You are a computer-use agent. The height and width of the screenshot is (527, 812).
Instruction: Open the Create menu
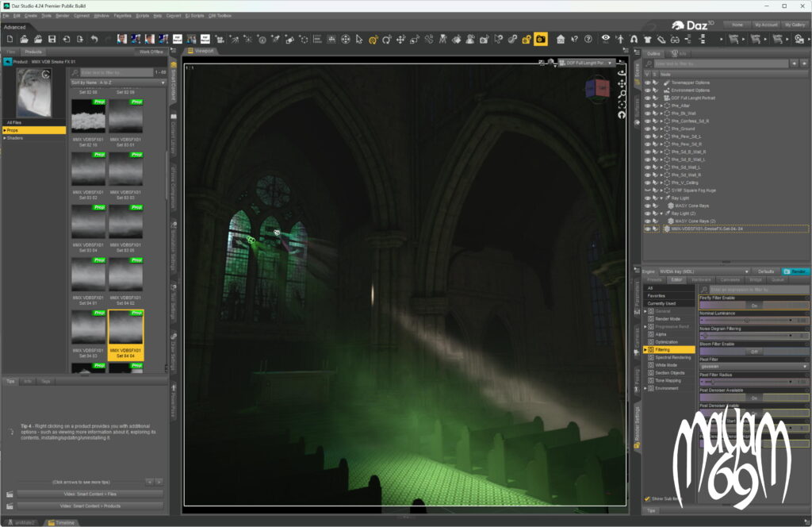31,16
